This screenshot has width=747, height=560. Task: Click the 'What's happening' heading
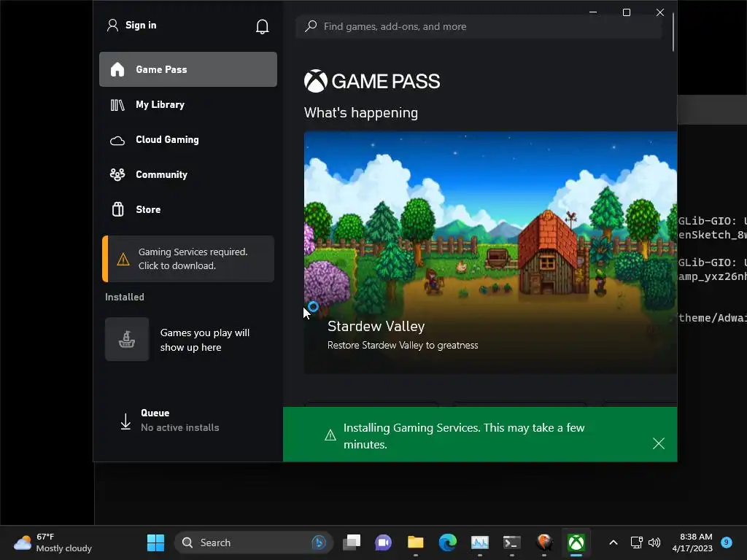click(361, 113)
